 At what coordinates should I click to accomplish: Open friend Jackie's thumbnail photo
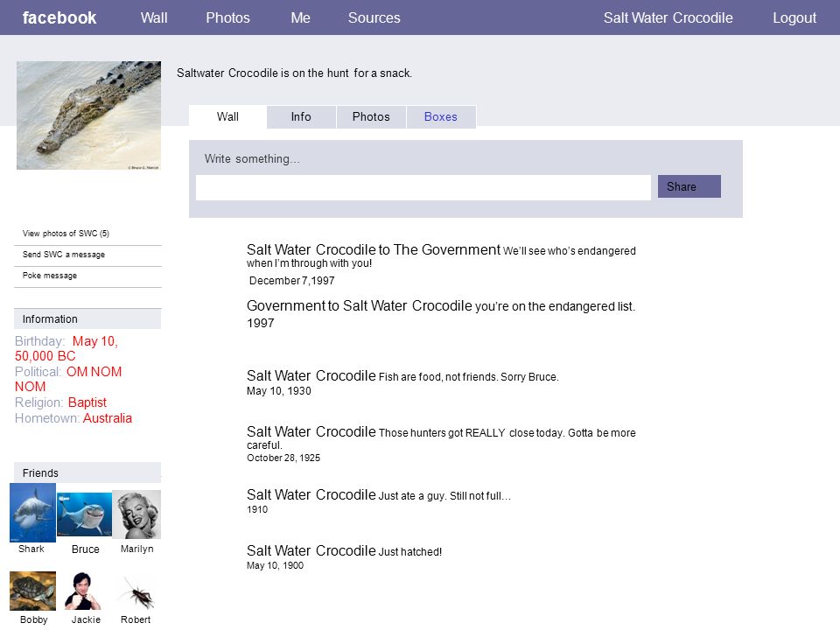(82, 591)
